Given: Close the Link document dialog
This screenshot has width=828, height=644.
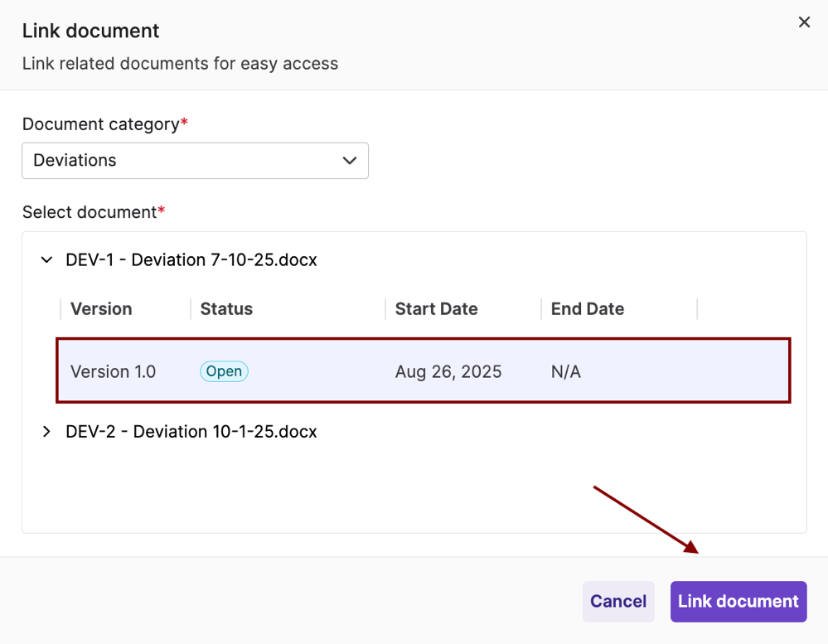Looking at the screenshot, I should click(x=803, y=22).
